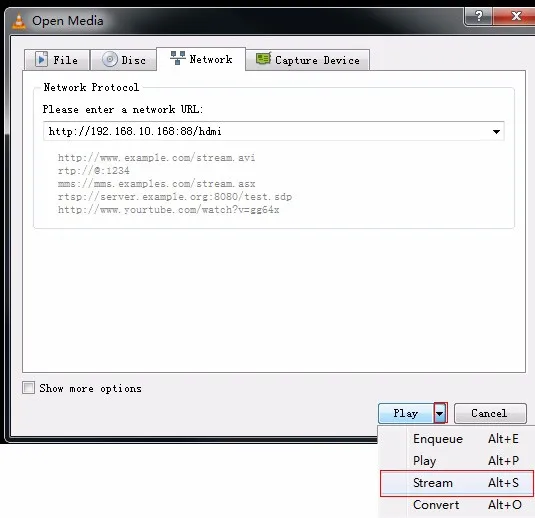Open the File tab
The height and width of the screenshot is (518, 535).
coord(57,60)
